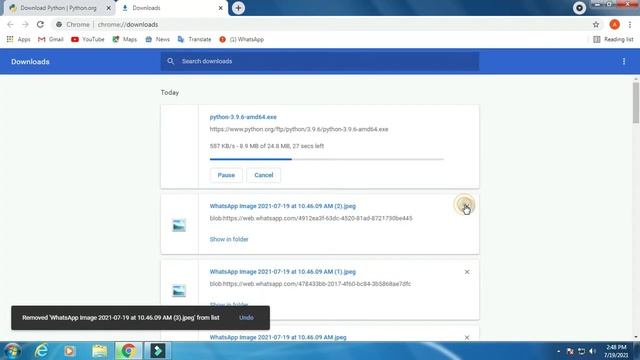640x360 pixels.
Task: Show WhatsApp Image (2).jpeg in folder
Action: 229,239
